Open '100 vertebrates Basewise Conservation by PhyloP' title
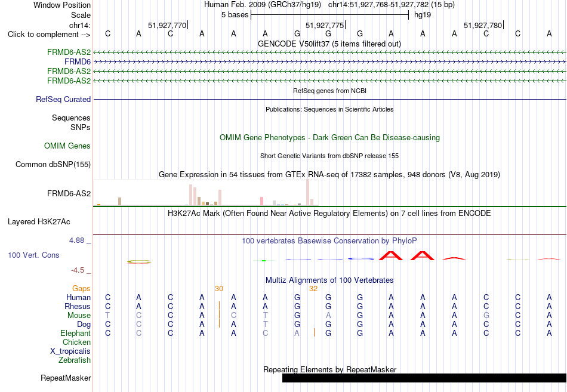 (x=329, y=241)
